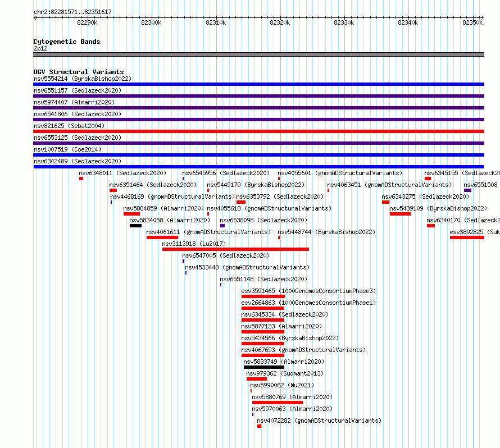
Task: Click the 82310k ruler tick label
Action: [x=216, y=22]
